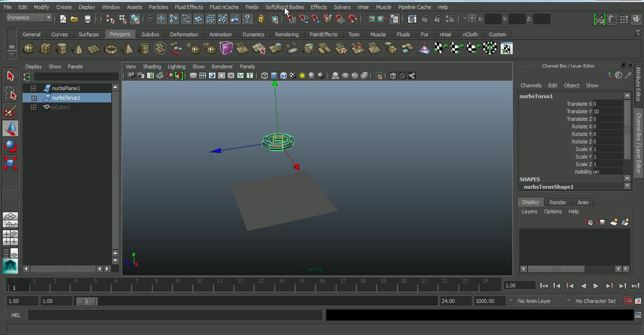Toggle textured display checker icon
Image resolution: width=644 pixels, height=335 pixels.
293,75
